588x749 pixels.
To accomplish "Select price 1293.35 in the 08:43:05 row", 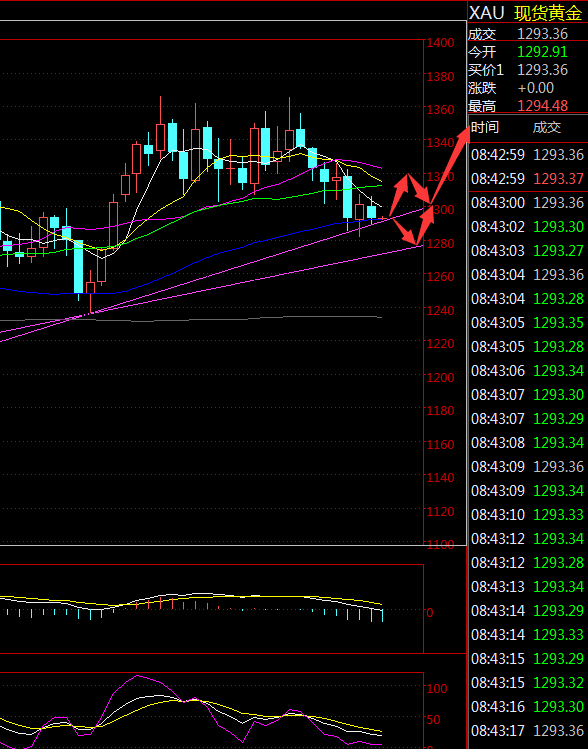I will pyautogui.click(x=558, y=323).
